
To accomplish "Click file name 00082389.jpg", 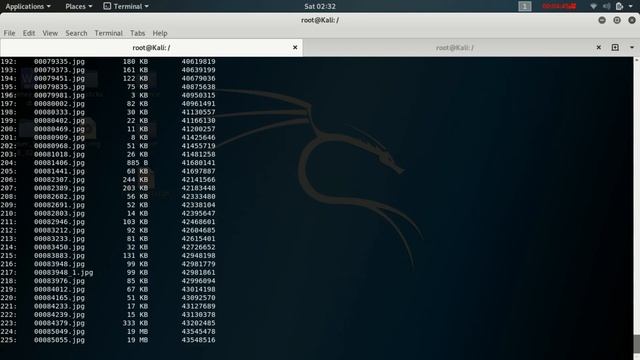I will pyautogui.click(x=59, y=188).
